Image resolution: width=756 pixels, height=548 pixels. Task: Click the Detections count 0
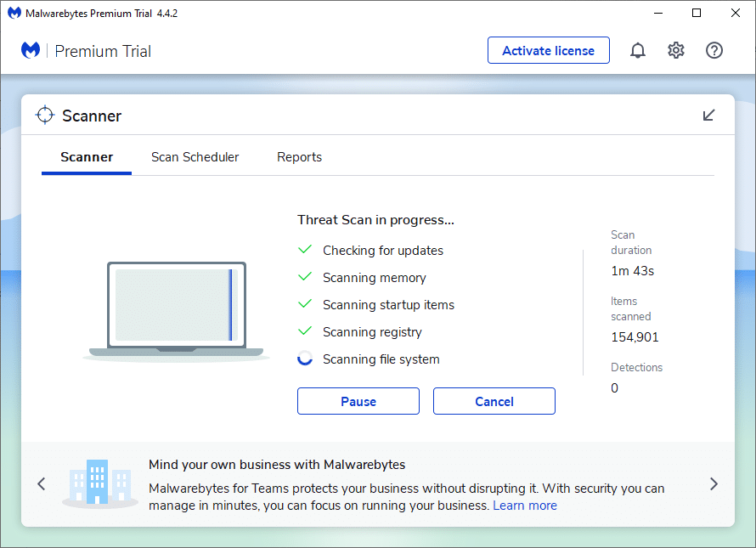(x=614, y=388)
